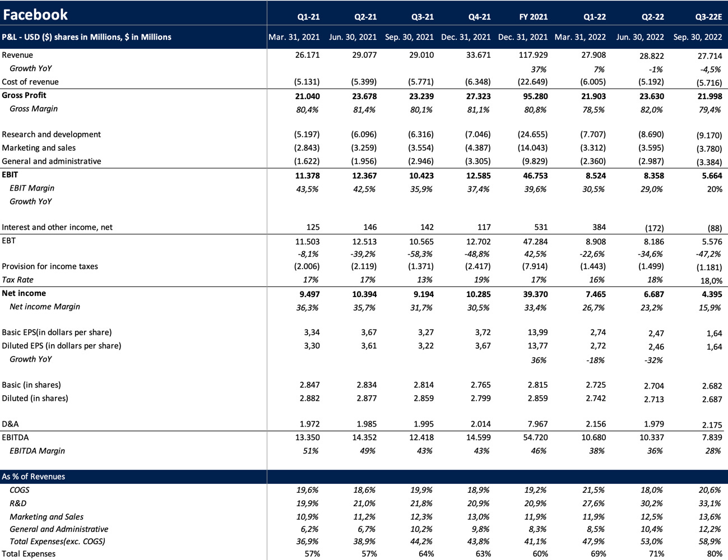The height and width of the screenshot is (560, 728).
Task: Click Interest and other income, net label
Action: (57, 228)
